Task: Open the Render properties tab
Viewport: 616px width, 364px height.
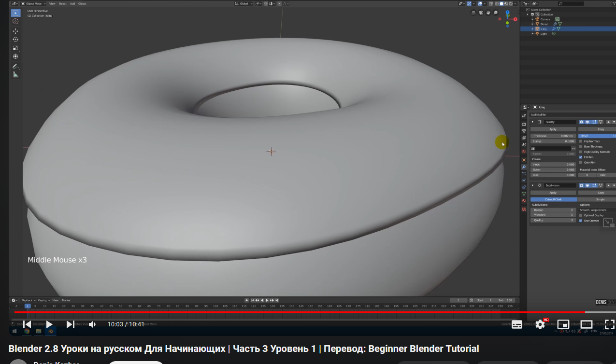Action: (524, 125)
